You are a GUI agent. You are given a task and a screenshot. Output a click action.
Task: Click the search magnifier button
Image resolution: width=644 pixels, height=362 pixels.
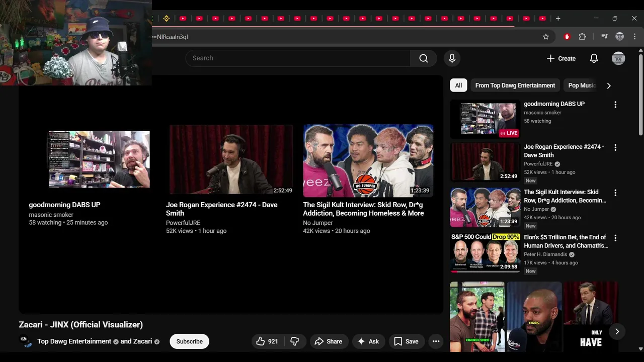click(424, 58)
